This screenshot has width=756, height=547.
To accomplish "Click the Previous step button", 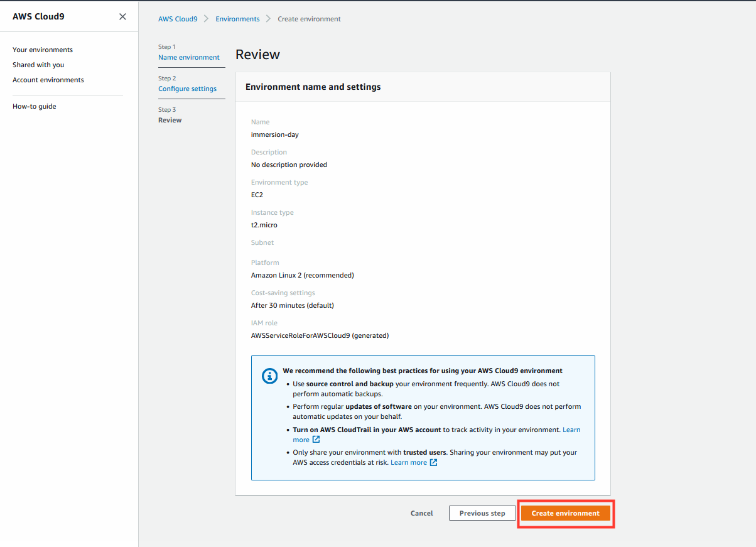I will [482, 513].
